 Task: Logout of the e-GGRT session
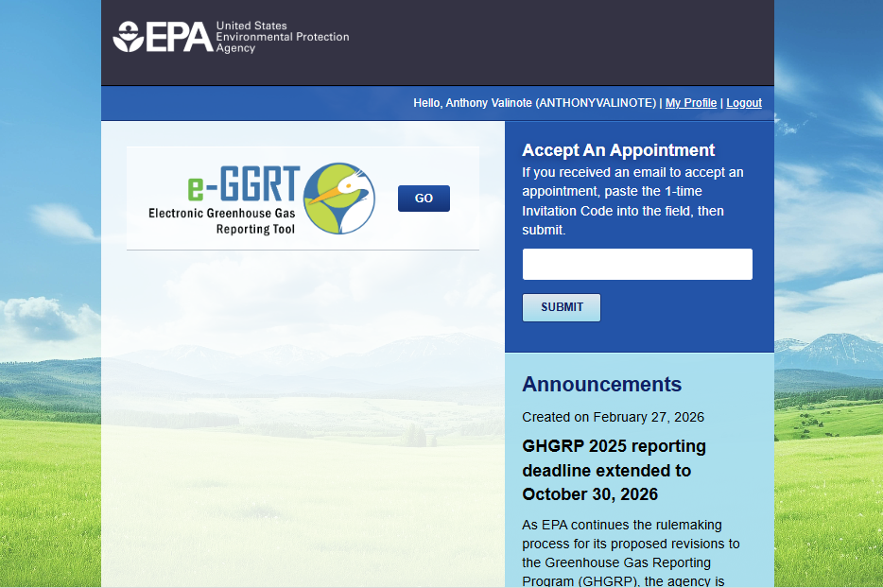coord(744,102)
